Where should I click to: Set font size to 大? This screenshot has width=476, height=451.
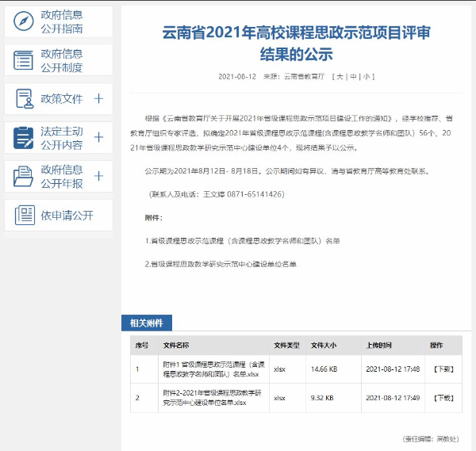340,77
